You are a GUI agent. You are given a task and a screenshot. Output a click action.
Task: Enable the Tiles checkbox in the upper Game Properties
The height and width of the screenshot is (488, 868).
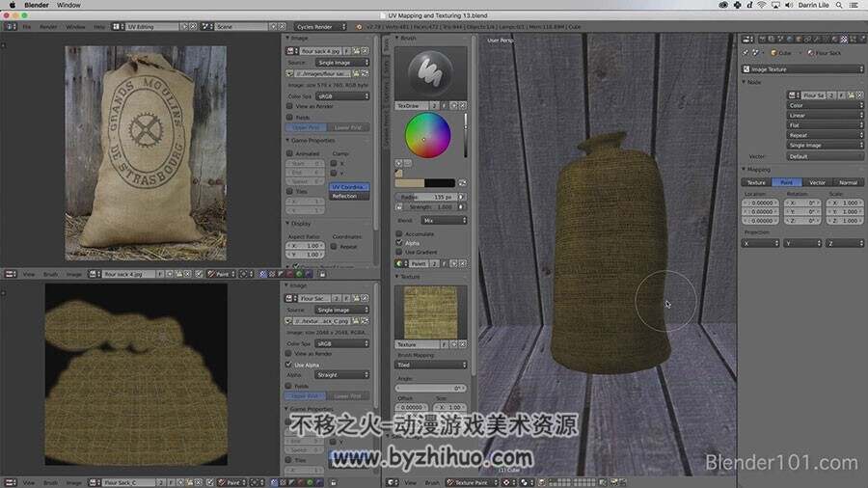(x=289, y=191)
